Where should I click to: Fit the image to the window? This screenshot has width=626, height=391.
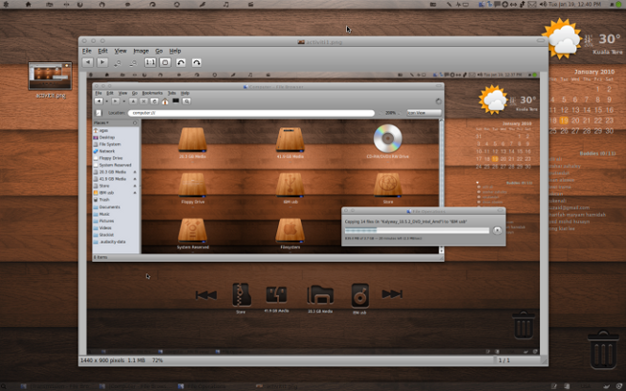click(165, 62)
